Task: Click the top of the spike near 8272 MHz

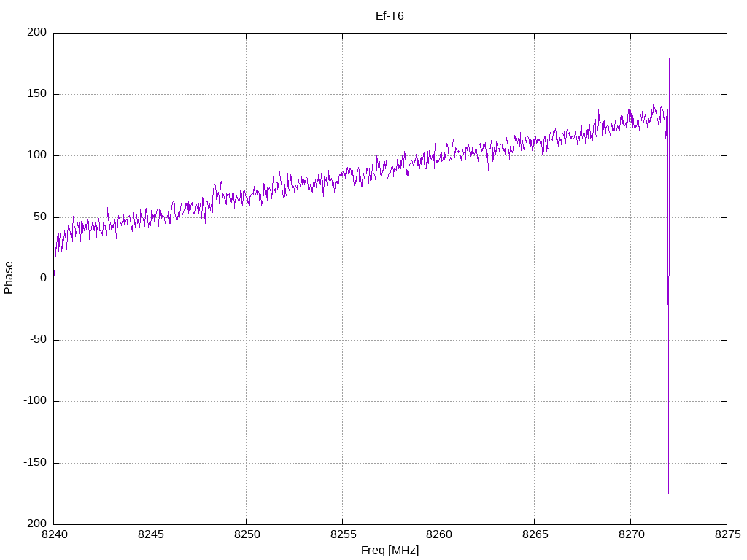Action: click(669, 59)
